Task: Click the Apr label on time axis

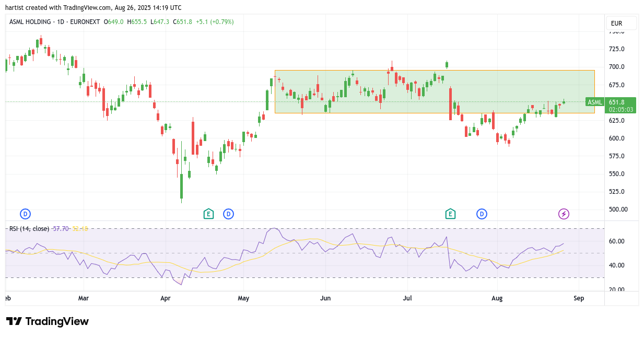Action: [x=166, y=299]
